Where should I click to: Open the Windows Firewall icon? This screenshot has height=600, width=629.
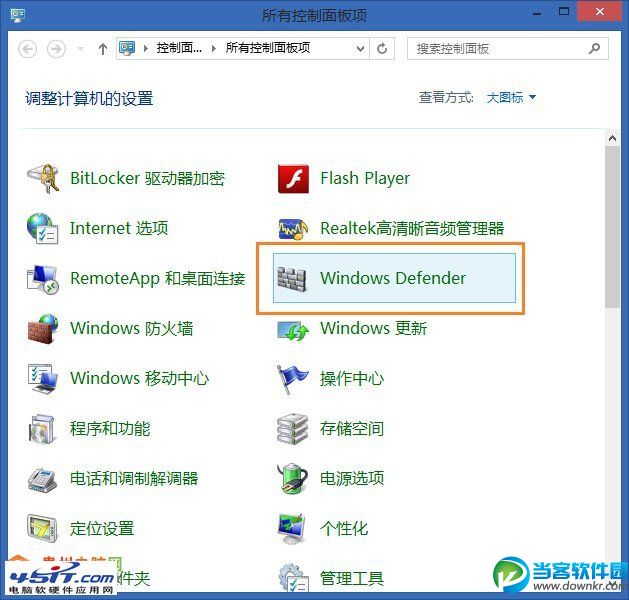pos(43,329)
